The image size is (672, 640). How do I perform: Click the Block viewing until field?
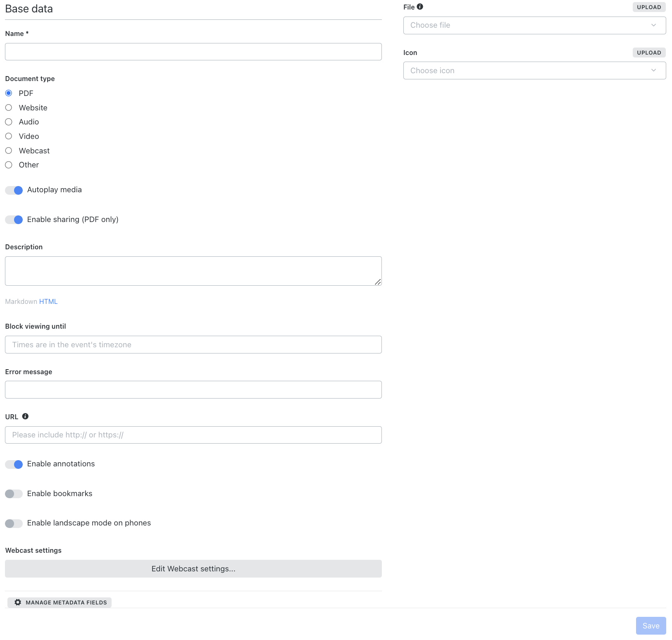(193, 344)
